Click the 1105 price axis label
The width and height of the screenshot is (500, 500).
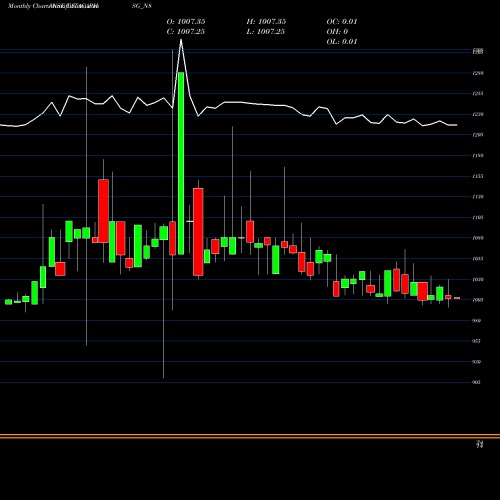click(478, 217)
